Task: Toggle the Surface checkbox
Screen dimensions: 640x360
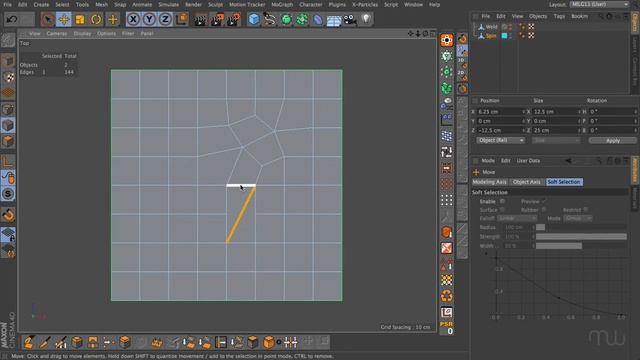Action: (502, 210)
